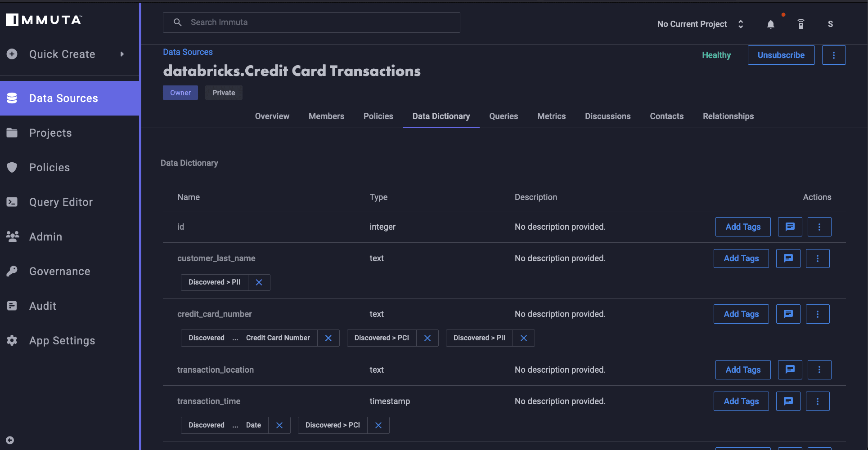Viewport: 868px width, 450px height.
Task: Click the Governance key icon
Action: click(x=12, y=271)
